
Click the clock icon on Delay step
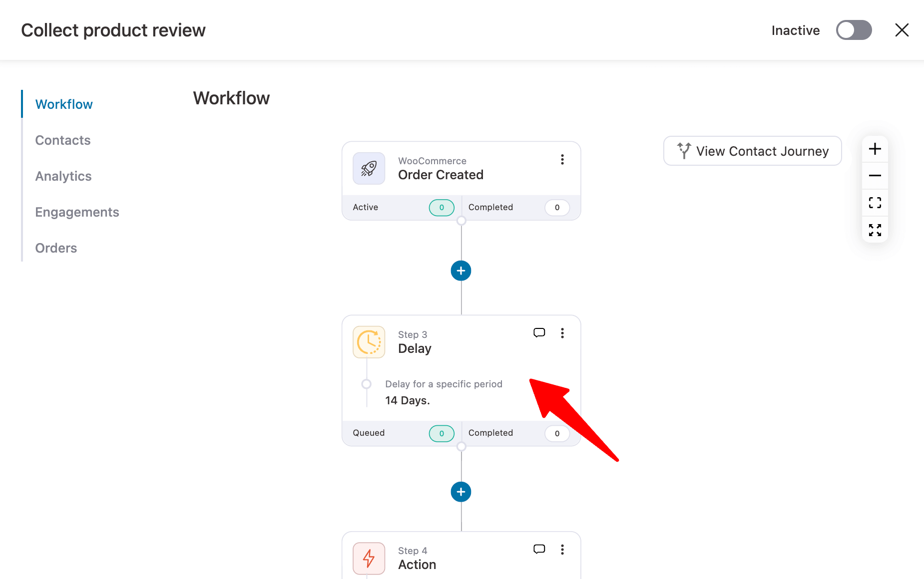(x=369, y=342)
